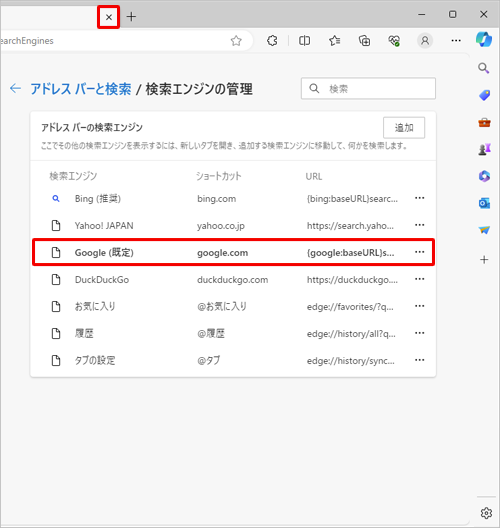Click the google.com shortcut cell
The width and height of the screenshot is (500, 528).
click(223, 253)
